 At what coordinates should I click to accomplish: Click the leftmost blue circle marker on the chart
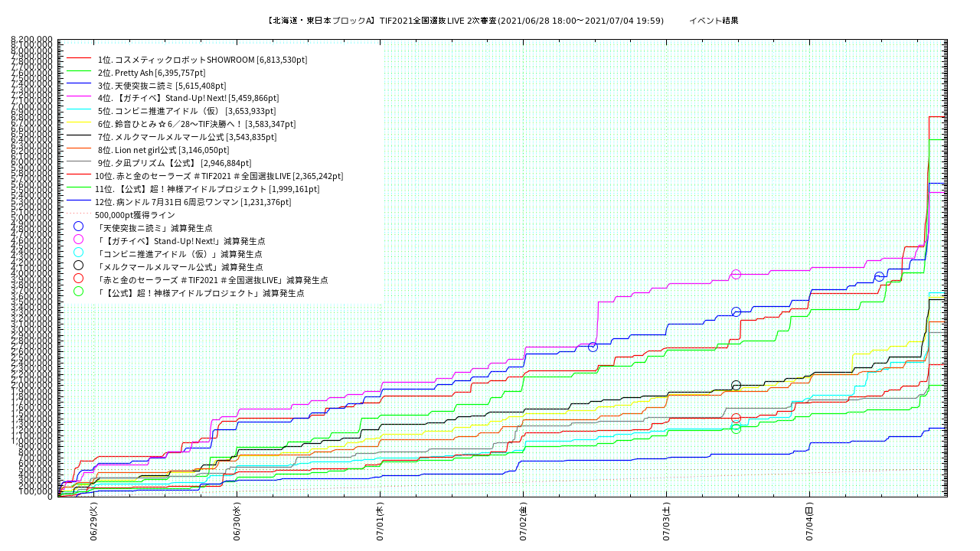pyautogui.click(x=593, y=347)
